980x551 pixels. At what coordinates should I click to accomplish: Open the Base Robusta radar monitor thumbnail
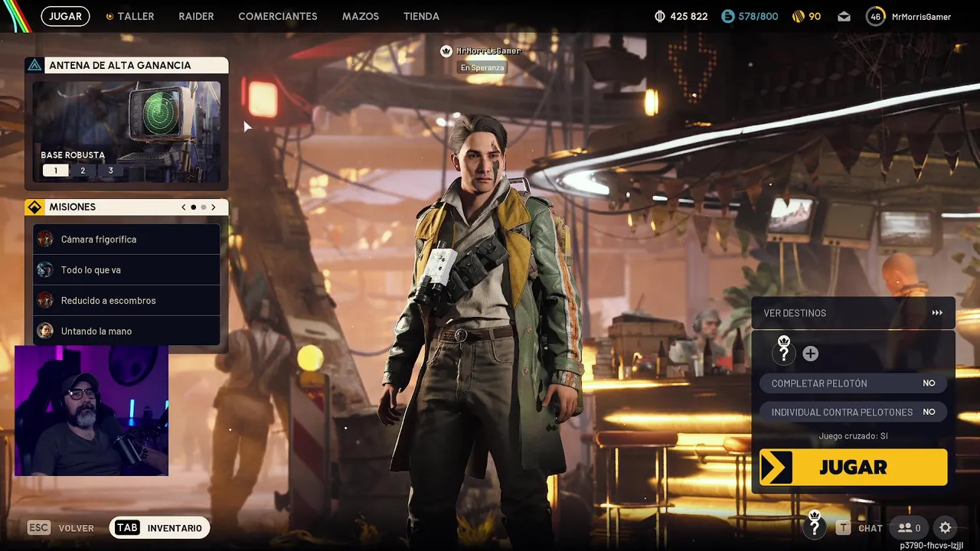tap(126, 132)
